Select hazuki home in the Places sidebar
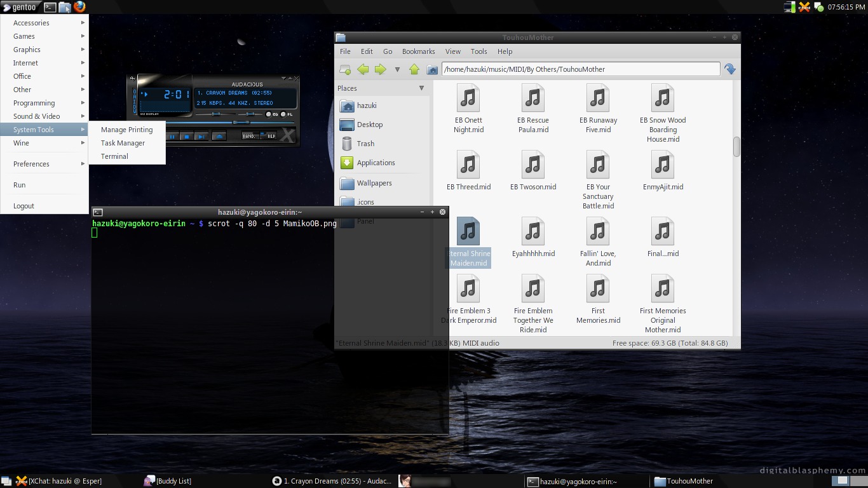Viewport: 868px width, 488px height. [x=382, y=105]
